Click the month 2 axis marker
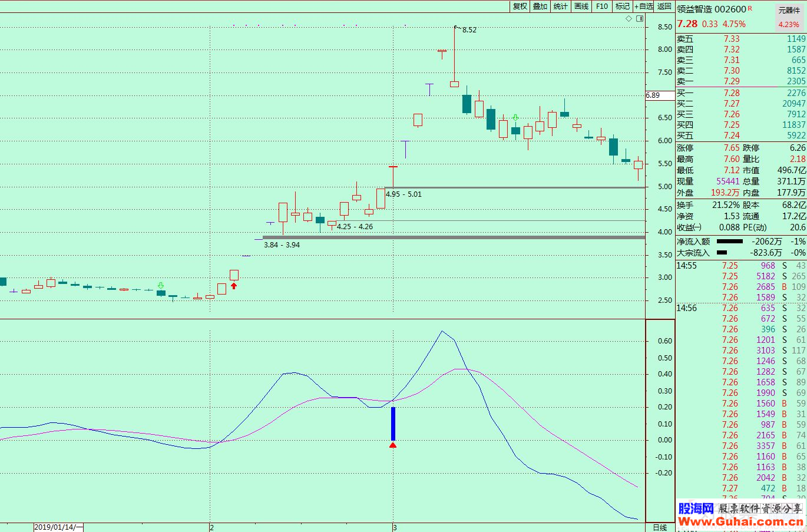This screenshot has width=807, height=532. (x=211, y=527)
